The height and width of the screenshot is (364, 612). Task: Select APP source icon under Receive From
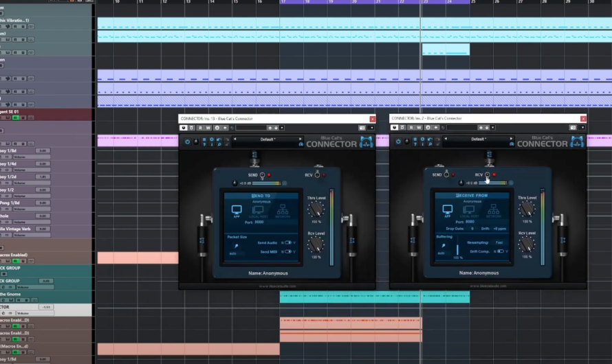(x=447, y=210)
